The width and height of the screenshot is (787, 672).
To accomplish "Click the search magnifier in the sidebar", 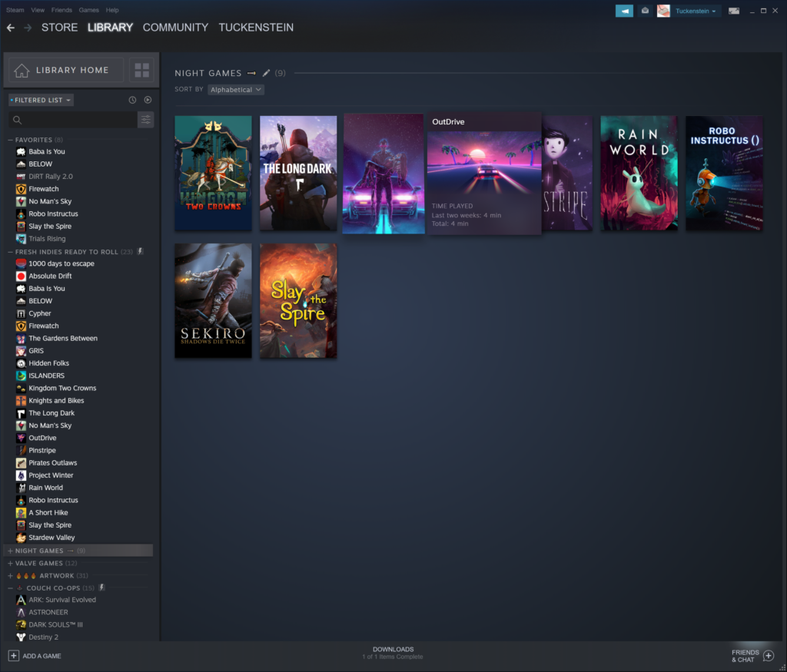I will tap(17, 120).
